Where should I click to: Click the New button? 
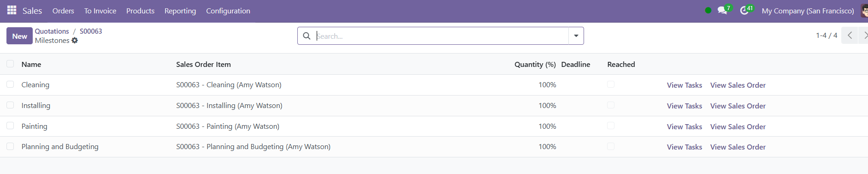tap(19, 36)
